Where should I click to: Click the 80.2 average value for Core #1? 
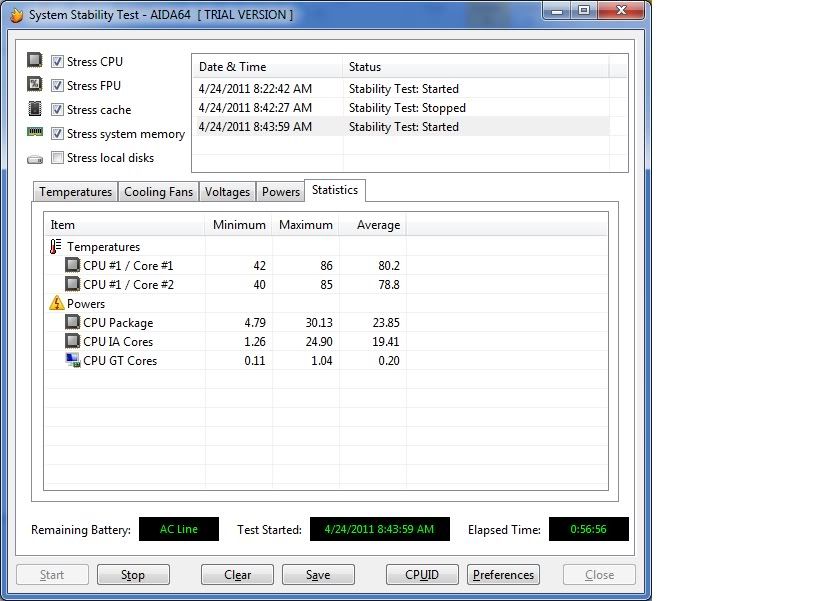coord(389,266)
